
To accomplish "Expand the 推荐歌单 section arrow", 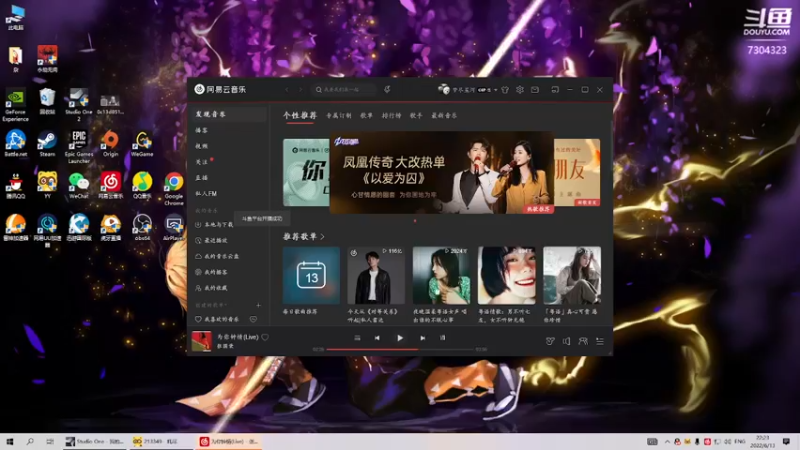I will (x=322, y=236).
